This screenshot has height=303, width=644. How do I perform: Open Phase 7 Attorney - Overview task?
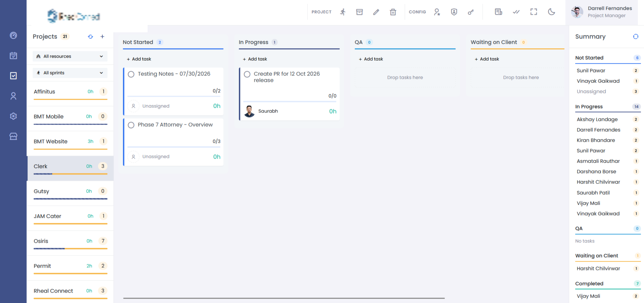pos(175,125)
